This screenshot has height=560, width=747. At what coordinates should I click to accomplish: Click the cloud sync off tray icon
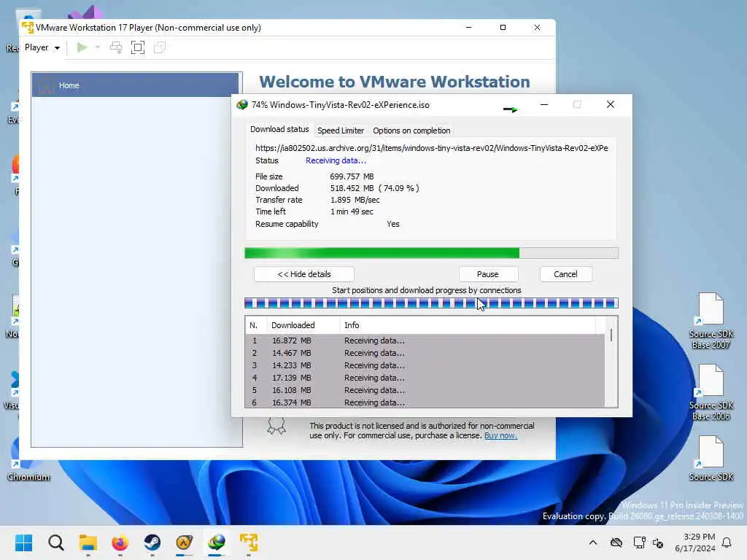click(x=616, y=542)
